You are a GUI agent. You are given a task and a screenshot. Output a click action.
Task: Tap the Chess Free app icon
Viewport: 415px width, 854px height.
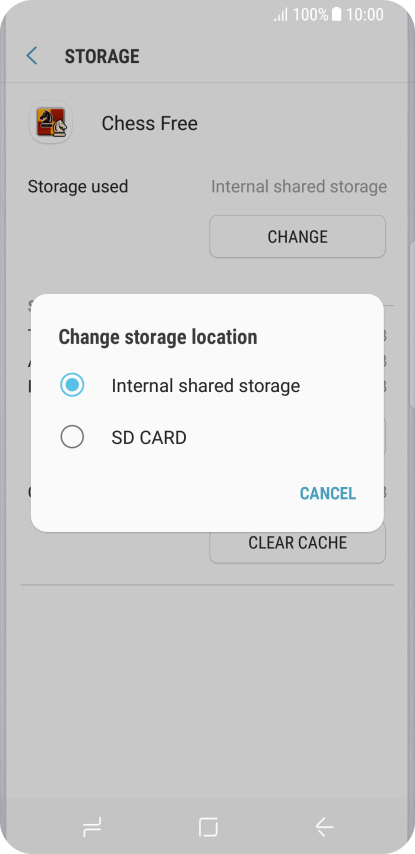coord(51,123)
